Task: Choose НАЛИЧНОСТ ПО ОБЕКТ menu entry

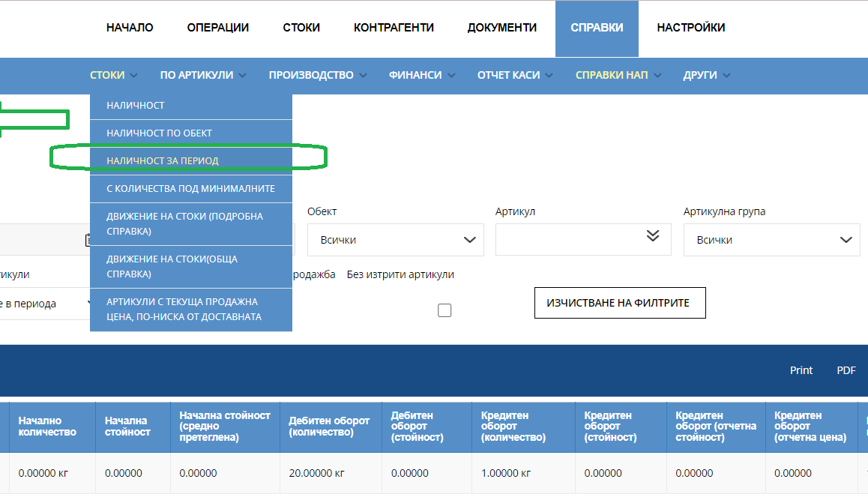Action: [x=191, y=133]
